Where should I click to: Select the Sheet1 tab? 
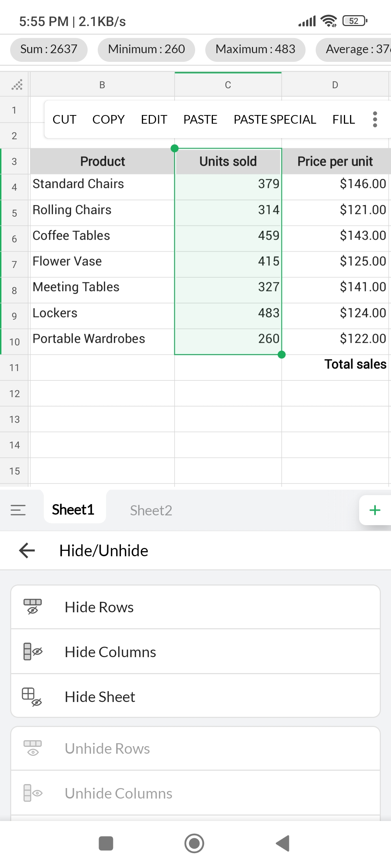[x=73, y=510]
